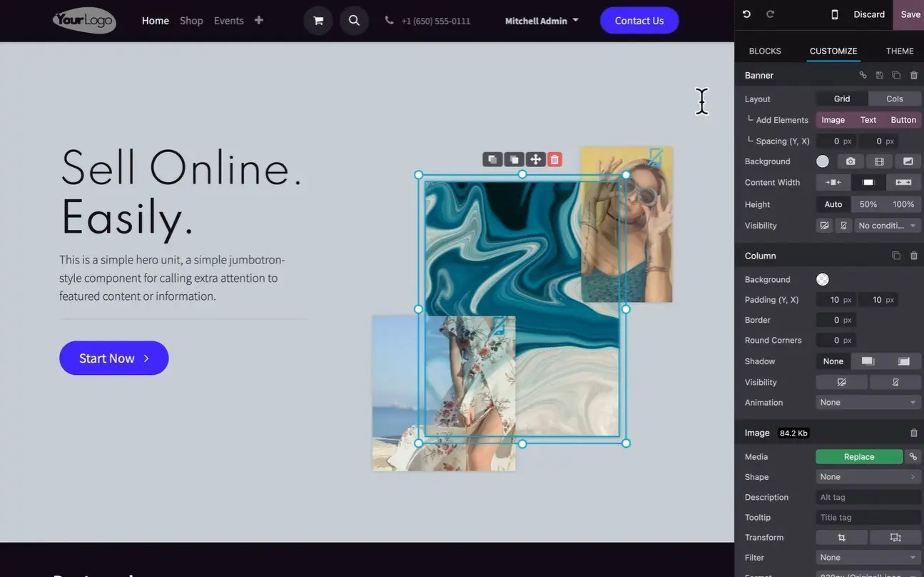Select Grid layout option
924x577 pixels.
842,99
